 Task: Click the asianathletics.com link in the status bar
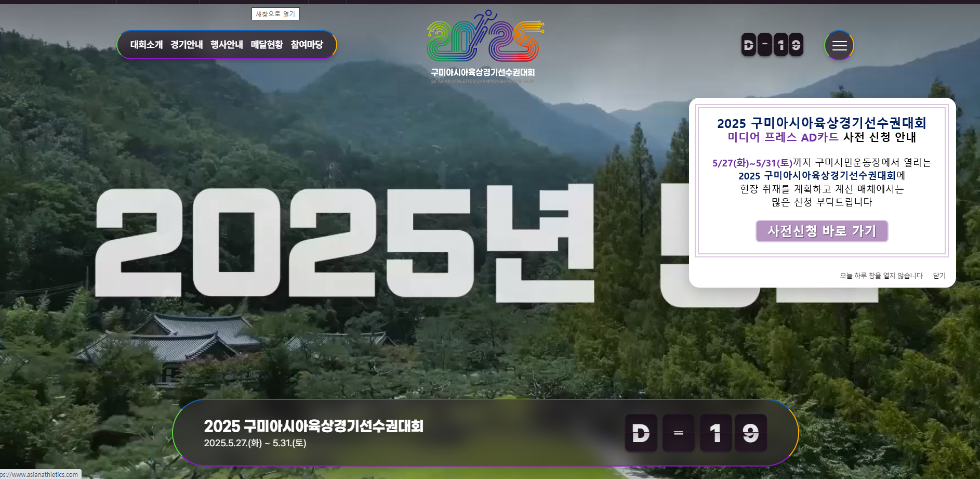37,474
